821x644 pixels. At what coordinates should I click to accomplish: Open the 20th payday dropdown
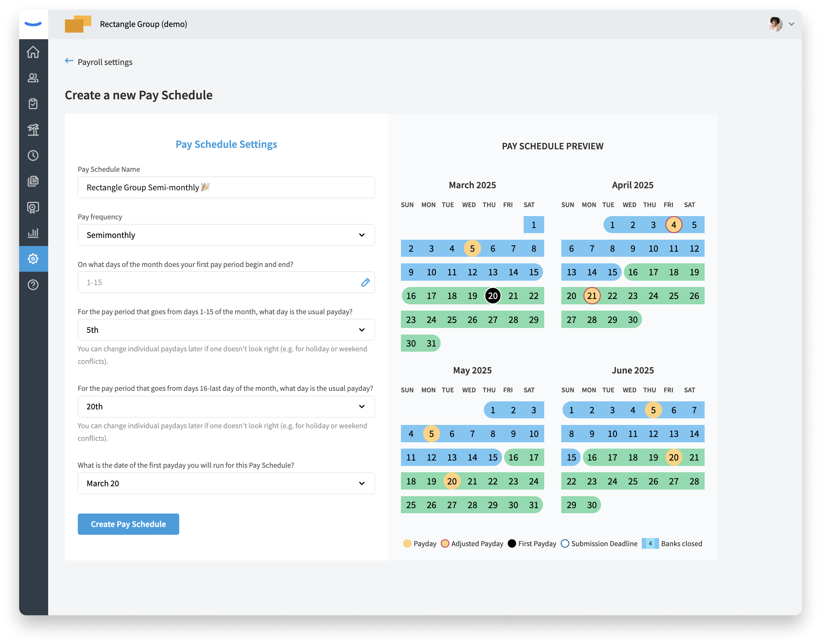point(226,406)
